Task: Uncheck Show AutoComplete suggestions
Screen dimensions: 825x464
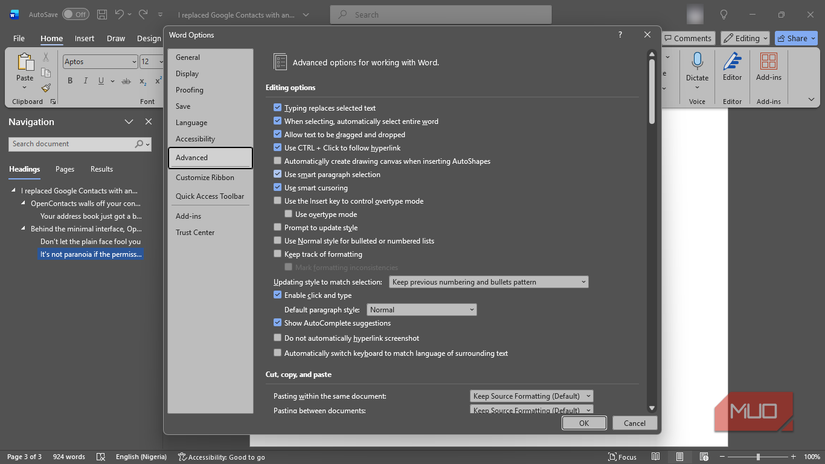Action: [277, 322]
